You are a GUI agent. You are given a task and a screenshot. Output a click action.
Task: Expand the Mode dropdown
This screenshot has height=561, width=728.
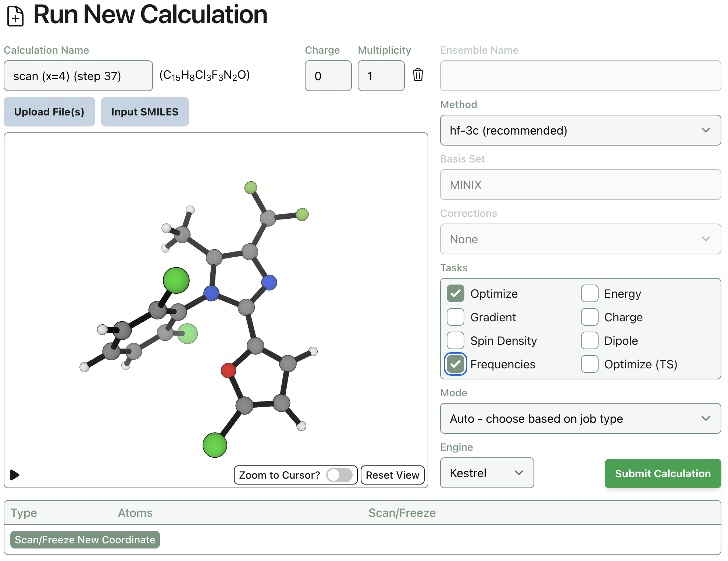point(580,418)
